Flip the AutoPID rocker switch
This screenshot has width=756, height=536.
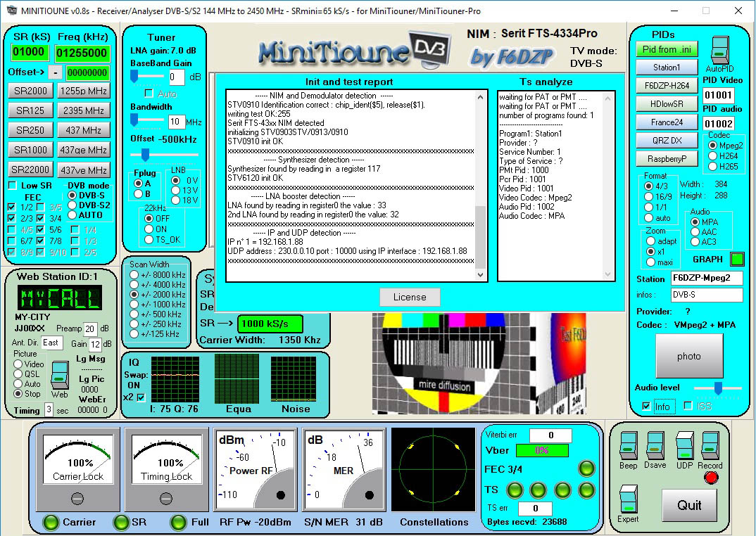[x=720, y=50]
